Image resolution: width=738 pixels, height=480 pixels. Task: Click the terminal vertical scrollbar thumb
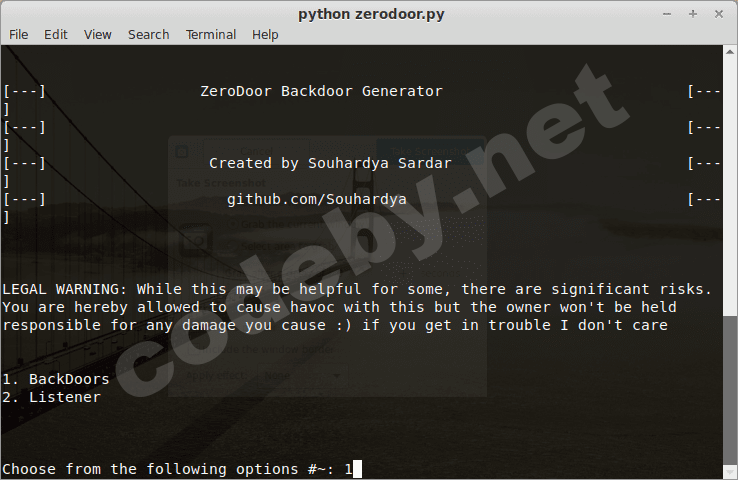point(730,391)
